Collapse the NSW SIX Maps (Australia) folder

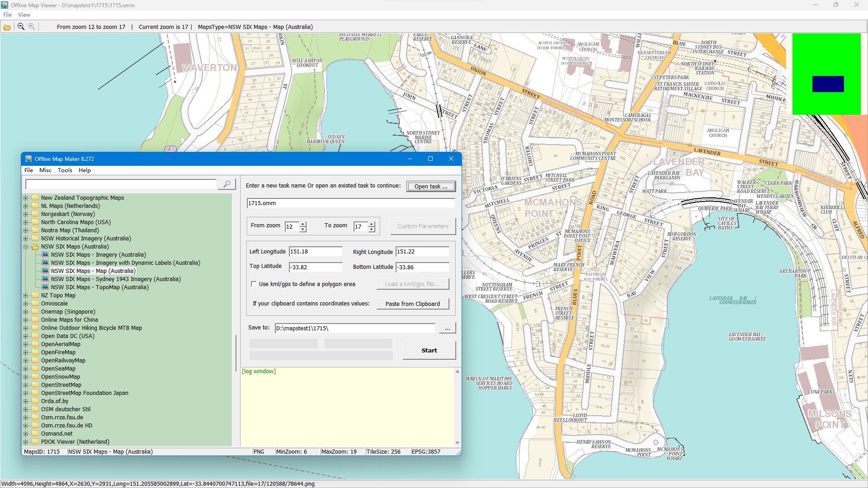tap(26, 247)
